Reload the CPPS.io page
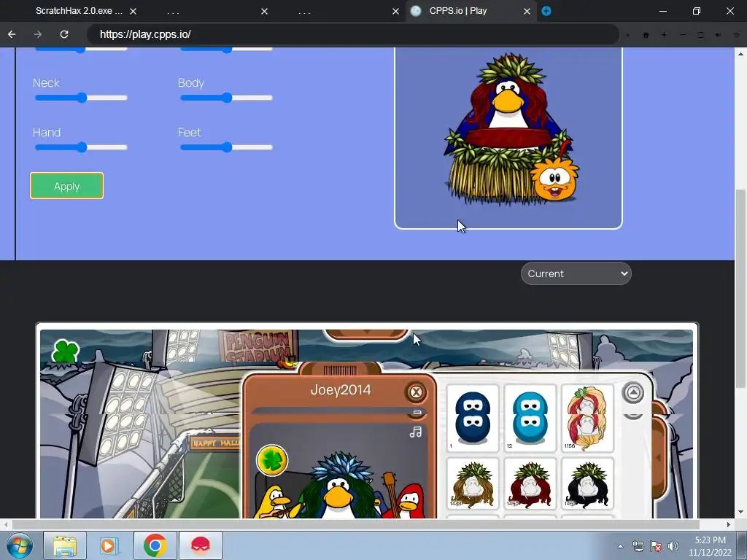This screenshot has height=560, width=747. (x=64, y=34)
